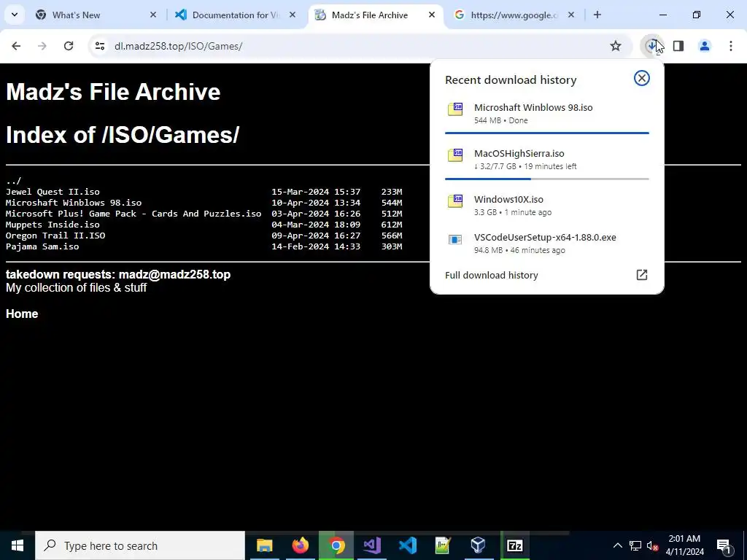Open Full download history external link icon
Viewport: 747px width, 560px height.
pos(642,275)
